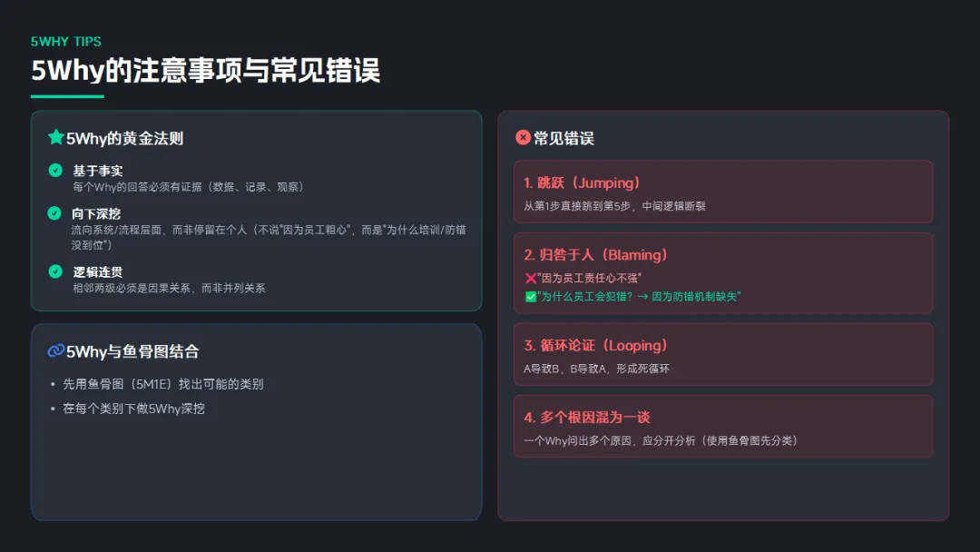Click the green checkmark emoji before "为什么员工会犯错"
Viewport: 980px width, 552px height.
click(x=531, y=297)
